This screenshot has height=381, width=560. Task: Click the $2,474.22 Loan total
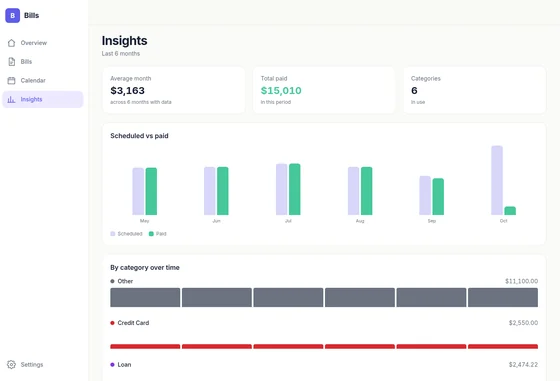pos(523,365)
